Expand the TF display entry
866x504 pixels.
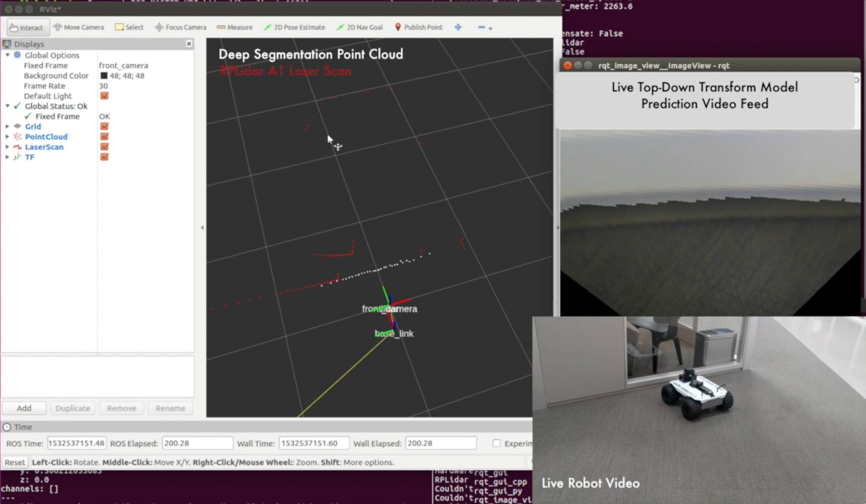7,157
